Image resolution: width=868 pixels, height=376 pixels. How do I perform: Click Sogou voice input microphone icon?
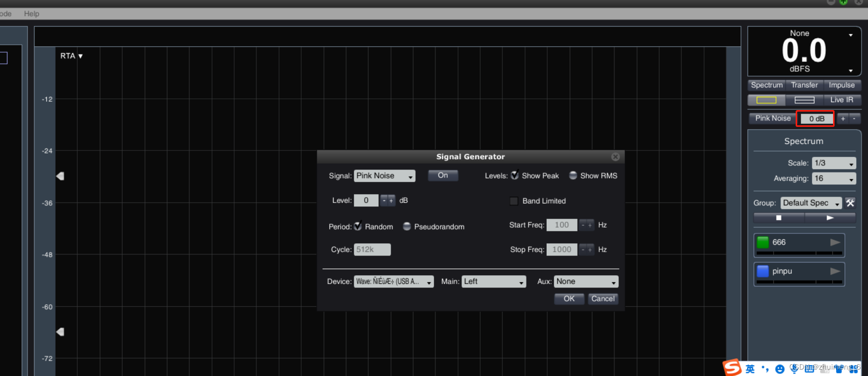tap(794, 369)
